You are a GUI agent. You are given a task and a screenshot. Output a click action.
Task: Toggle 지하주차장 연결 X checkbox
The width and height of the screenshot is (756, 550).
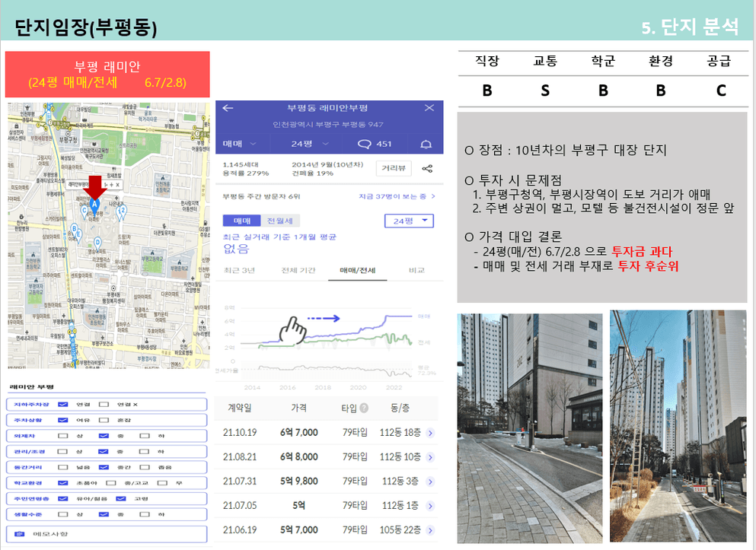[x=104, y=405]
